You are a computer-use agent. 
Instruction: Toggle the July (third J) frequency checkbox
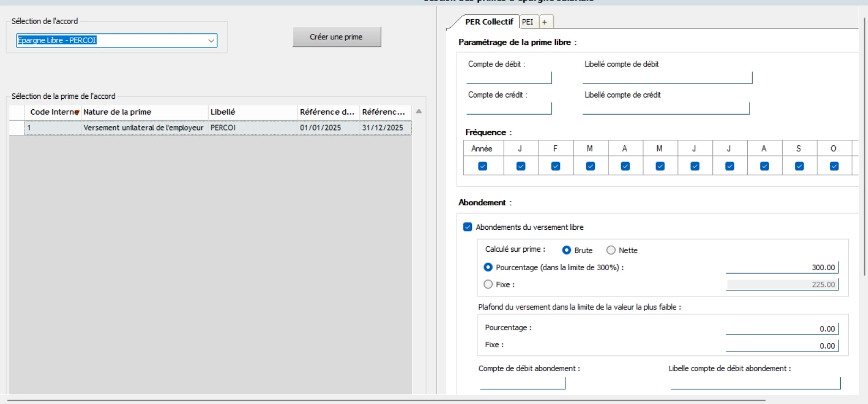(730, 166)
